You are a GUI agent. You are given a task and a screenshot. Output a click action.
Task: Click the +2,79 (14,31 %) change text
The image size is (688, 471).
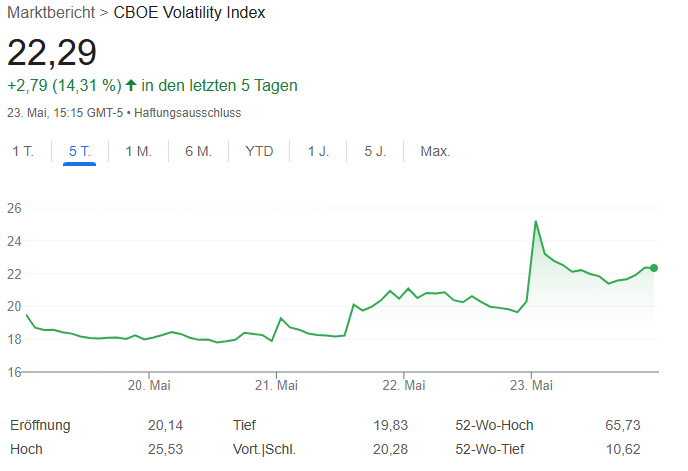[64, 86]
